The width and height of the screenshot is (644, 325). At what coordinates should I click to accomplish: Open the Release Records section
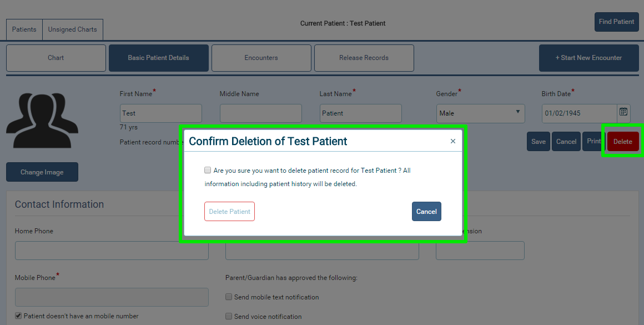pyautogui.click(x=364, y=58)
